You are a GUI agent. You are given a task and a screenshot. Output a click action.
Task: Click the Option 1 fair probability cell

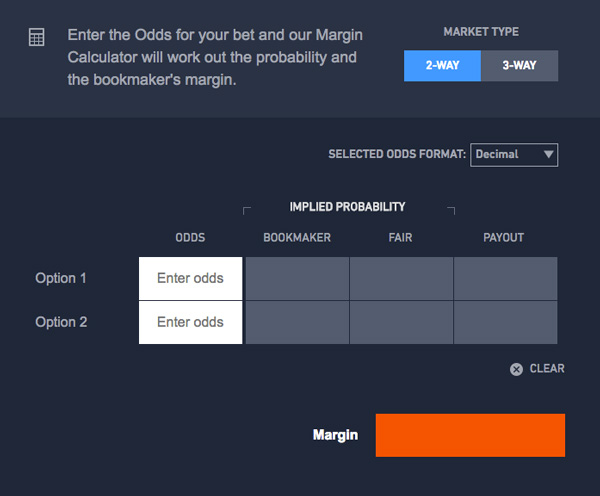coord(401,278)
